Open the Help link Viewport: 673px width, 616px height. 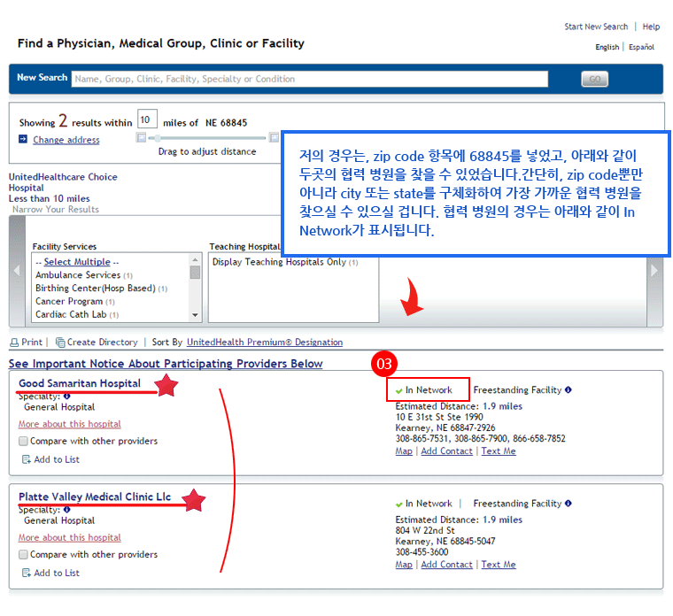(651, 27)
